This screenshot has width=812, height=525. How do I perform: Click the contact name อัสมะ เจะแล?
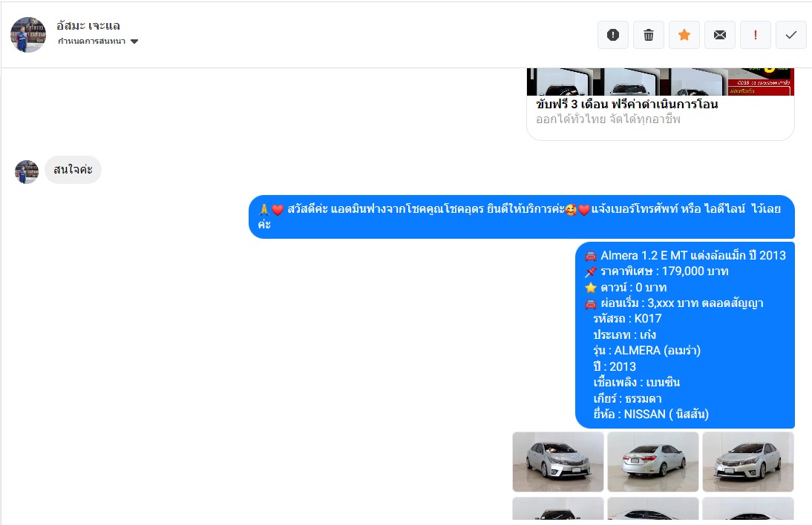(x=88, y=25)
